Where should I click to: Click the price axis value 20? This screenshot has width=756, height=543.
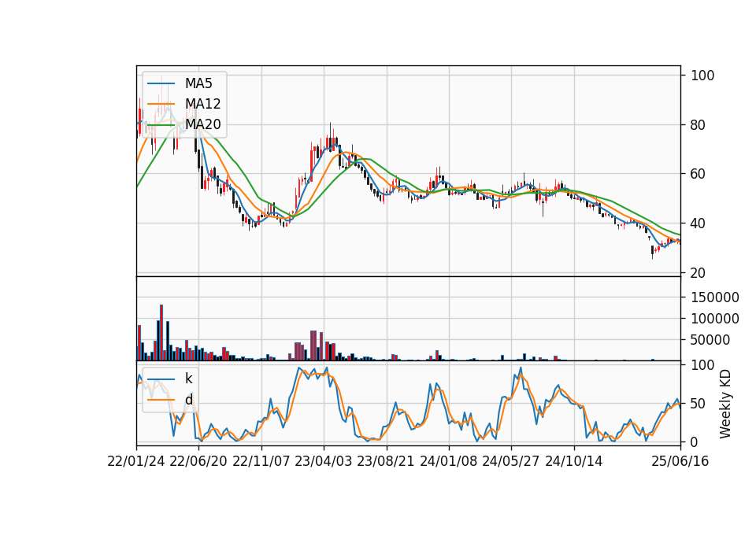pyautogui.click(x=699, y=273)
